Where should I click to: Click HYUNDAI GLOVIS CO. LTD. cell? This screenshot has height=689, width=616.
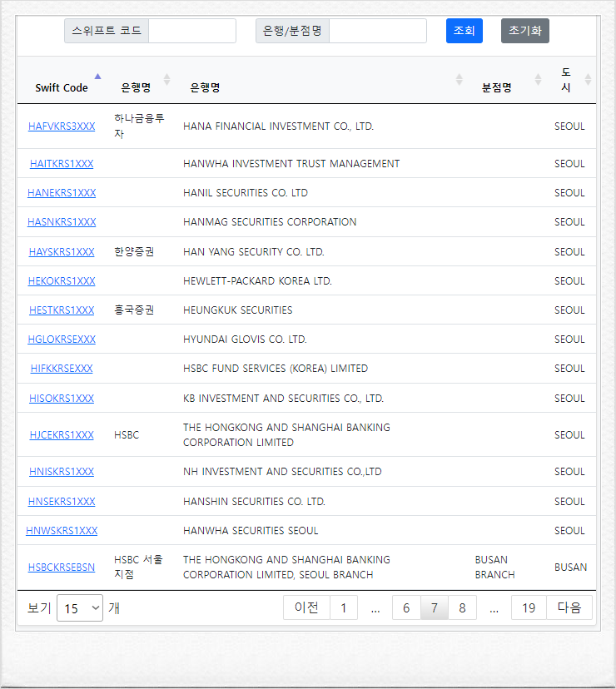tap(245, 340)
